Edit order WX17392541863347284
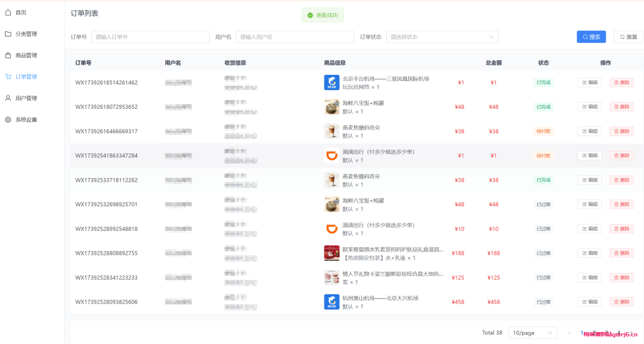 589,155
